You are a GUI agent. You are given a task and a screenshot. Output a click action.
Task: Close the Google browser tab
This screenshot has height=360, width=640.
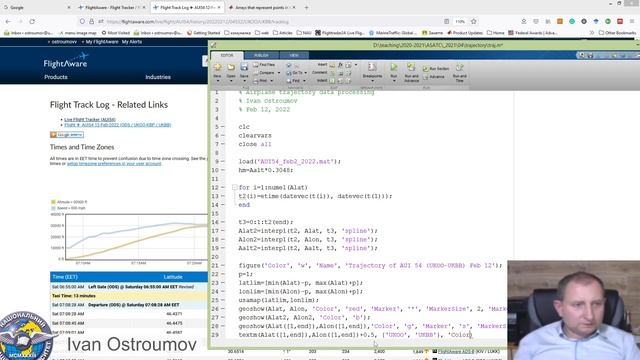(69, 7)
